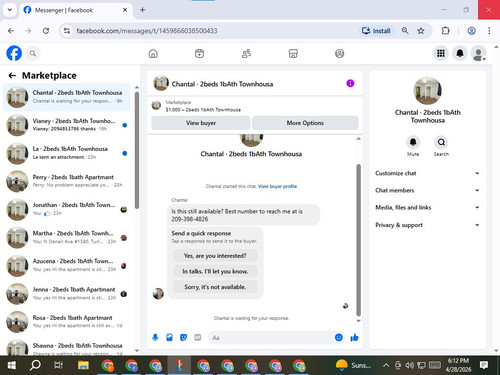Open Perry - 2beds 1bath Apartmant chat
500x375 pixels.
coord(67,181)
